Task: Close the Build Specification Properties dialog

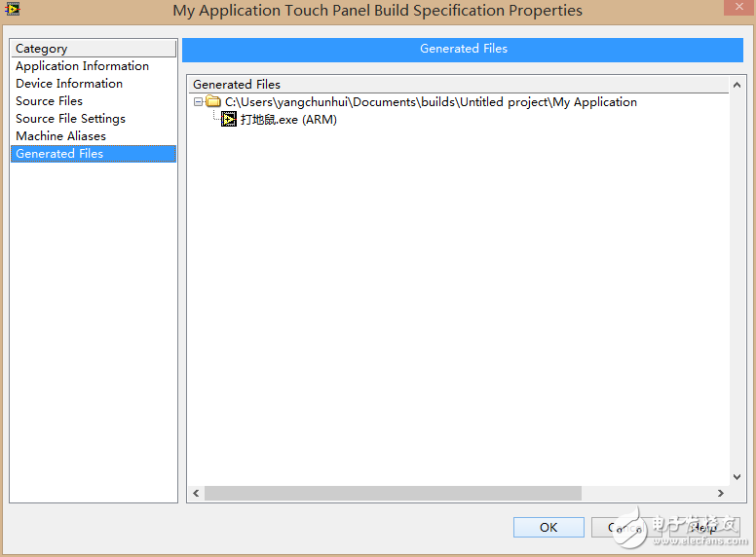Action: pyautogui.click(x=739, y=7)
